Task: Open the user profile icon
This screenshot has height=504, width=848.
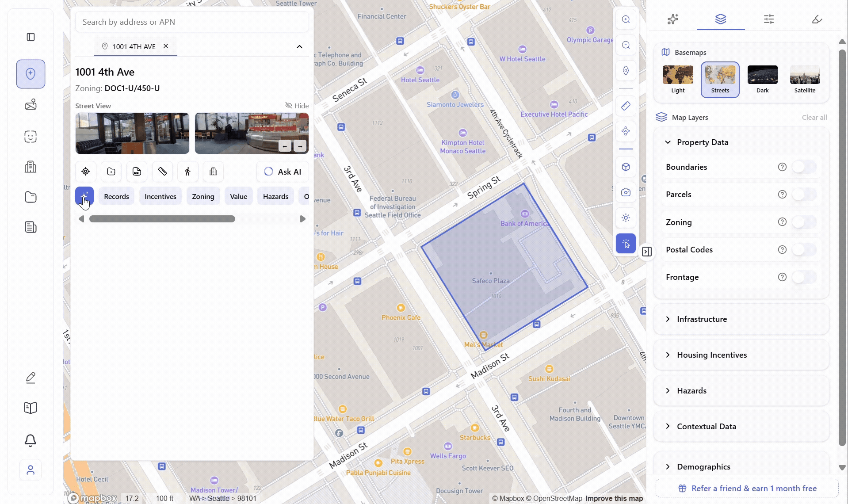Action: pos(31,470)
